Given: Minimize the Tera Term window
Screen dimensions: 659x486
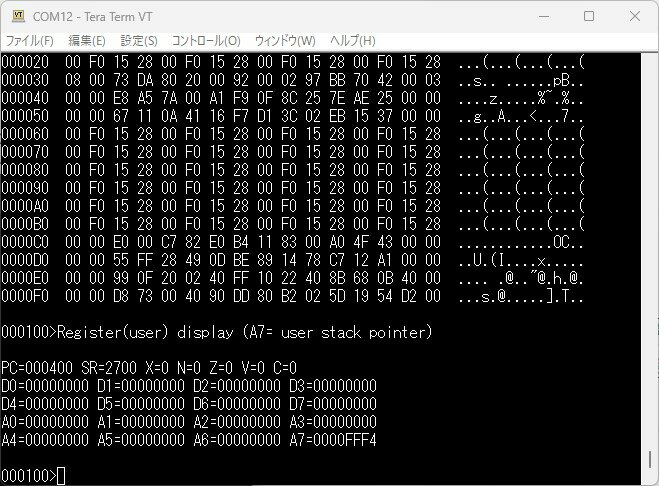Looking at the screenshot, I should click(542, 16).
